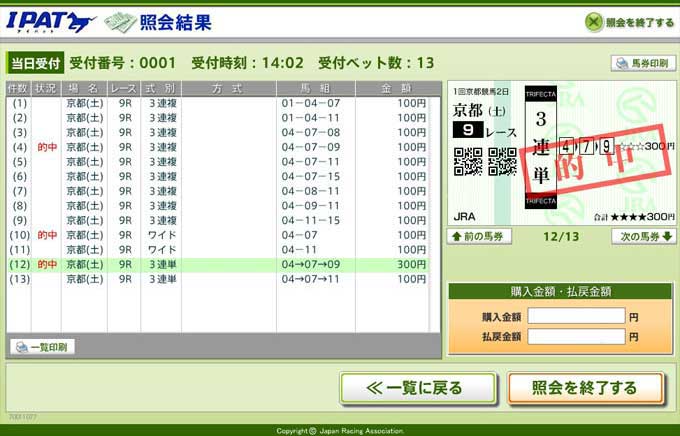
Task: Click the 金額 column header
Action: pyautogui.click(x=392, y=88)
